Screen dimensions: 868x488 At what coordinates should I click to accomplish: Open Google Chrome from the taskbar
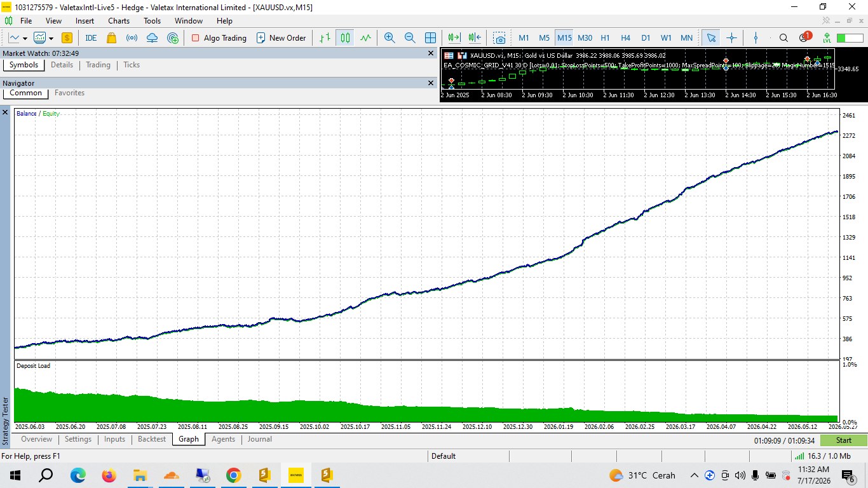click(233, 475)
